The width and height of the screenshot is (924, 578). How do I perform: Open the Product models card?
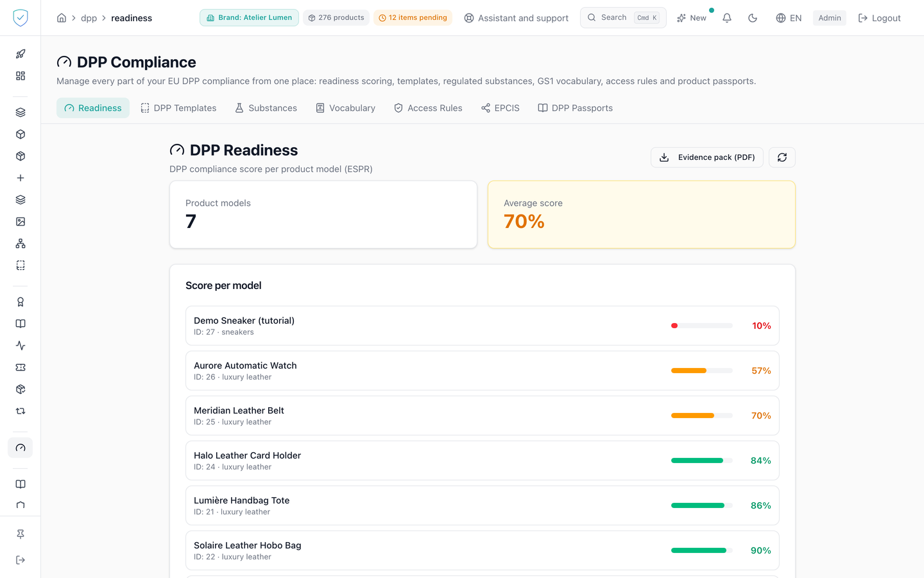tap(323, 215)
